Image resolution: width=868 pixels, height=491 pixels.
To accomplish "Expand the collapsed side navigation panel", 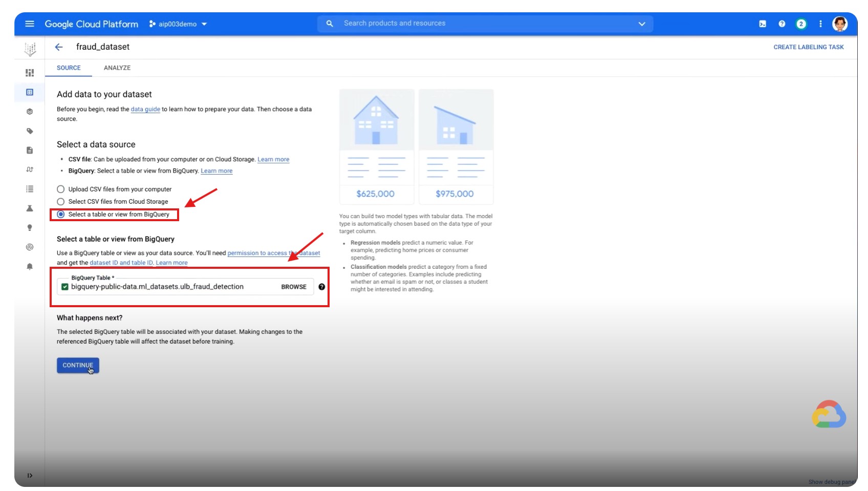I will 30,476.
